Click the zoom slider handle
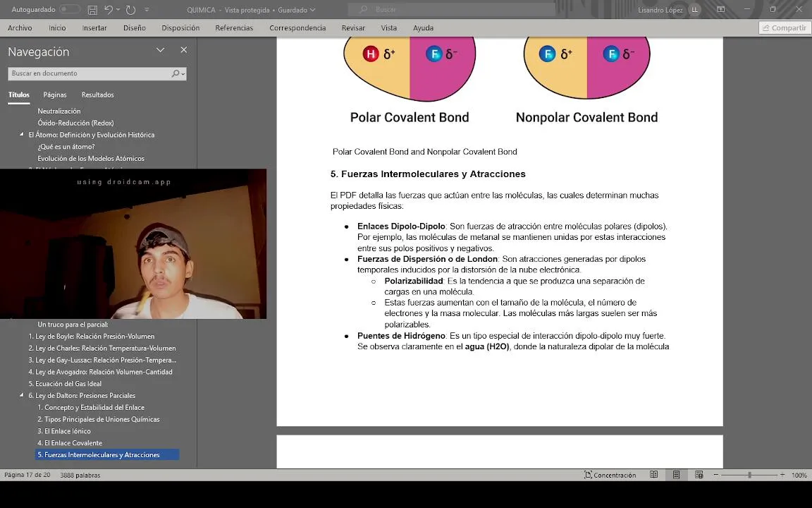 click(x=749, y=475)
